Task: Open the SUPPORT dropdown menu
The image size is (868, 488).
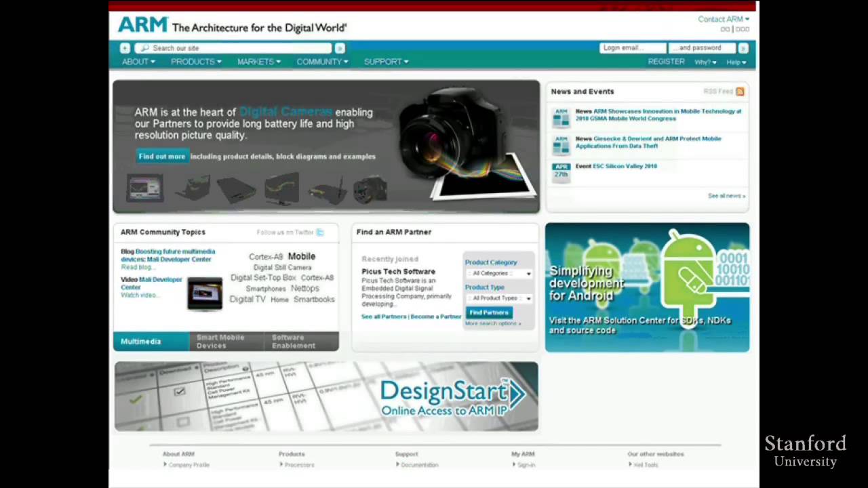Action: point(386,62)
